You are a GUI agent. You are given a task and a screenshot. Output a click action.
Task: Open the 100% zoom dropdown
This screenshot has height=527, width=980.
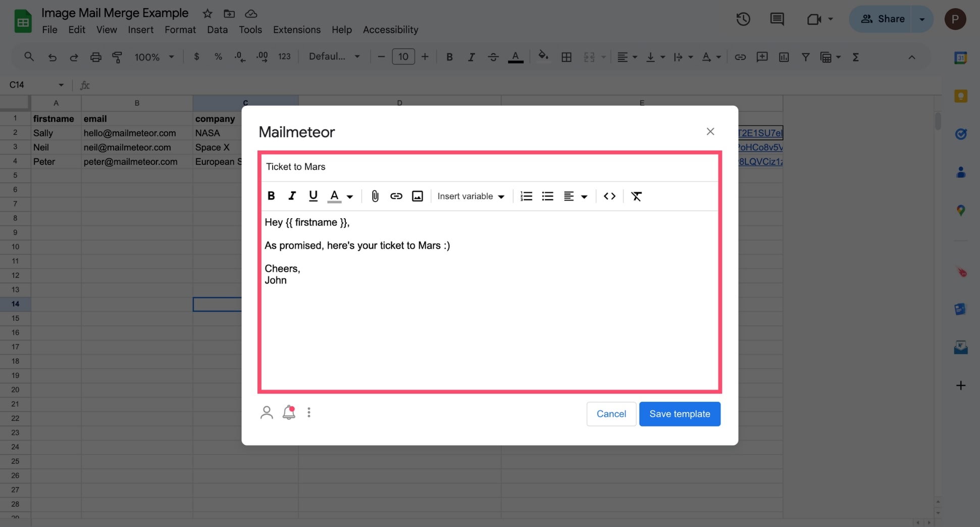pyautogui.click(x=153, y=57)
